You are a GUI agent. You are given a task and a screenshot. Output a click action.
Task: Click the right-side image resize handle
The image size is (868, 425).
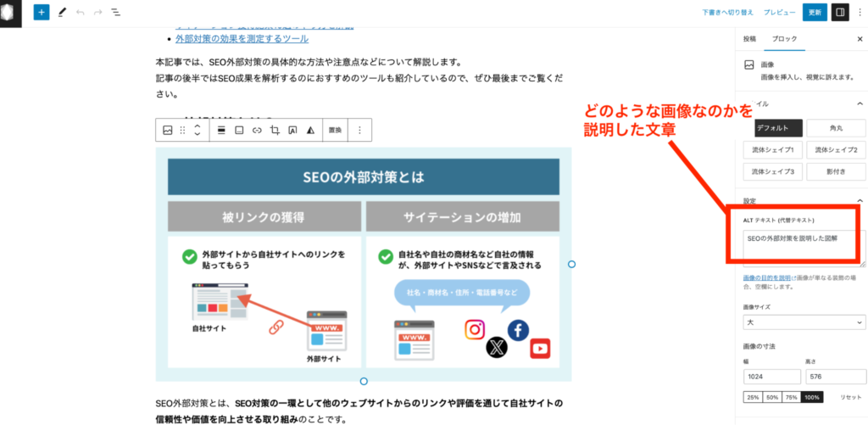tap(572, 265)
